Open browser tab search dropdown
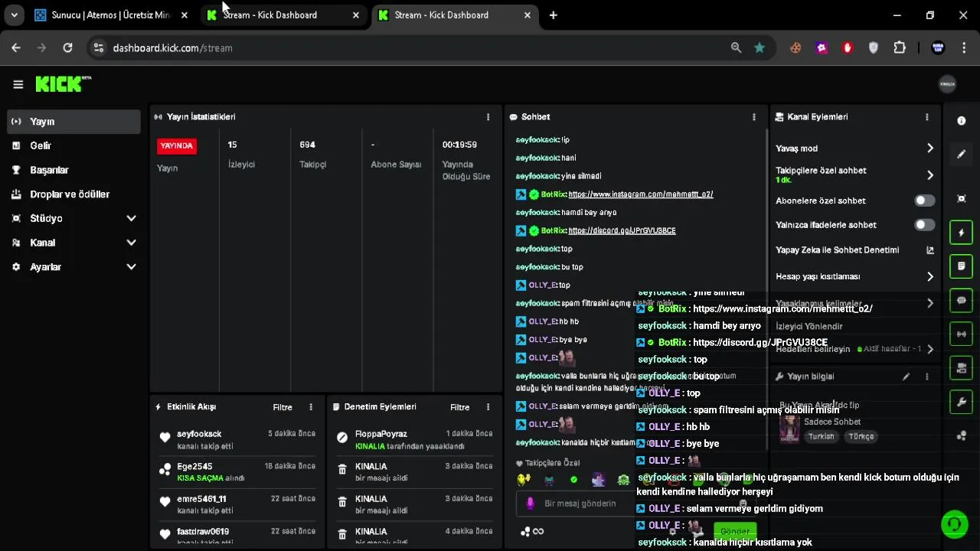 [14, 15]
